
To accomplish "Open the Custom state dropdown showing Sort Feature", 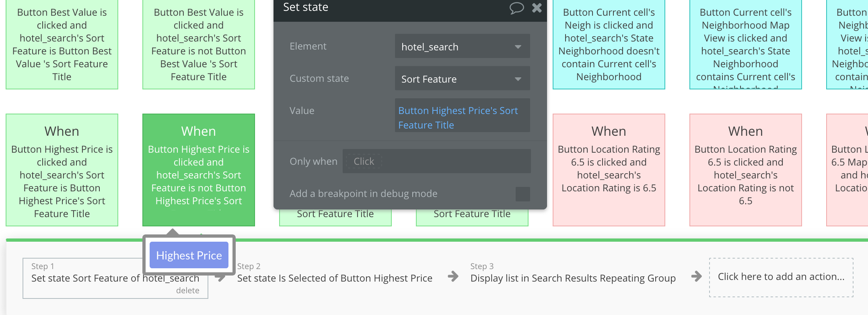I will (x=462, y=79).
